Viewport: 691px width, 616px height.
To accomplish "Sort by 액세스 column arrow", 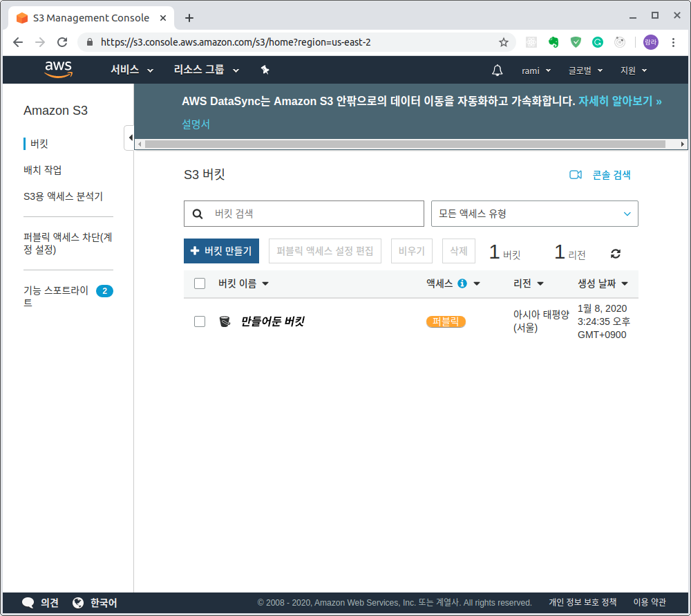I will click(476, 283).
